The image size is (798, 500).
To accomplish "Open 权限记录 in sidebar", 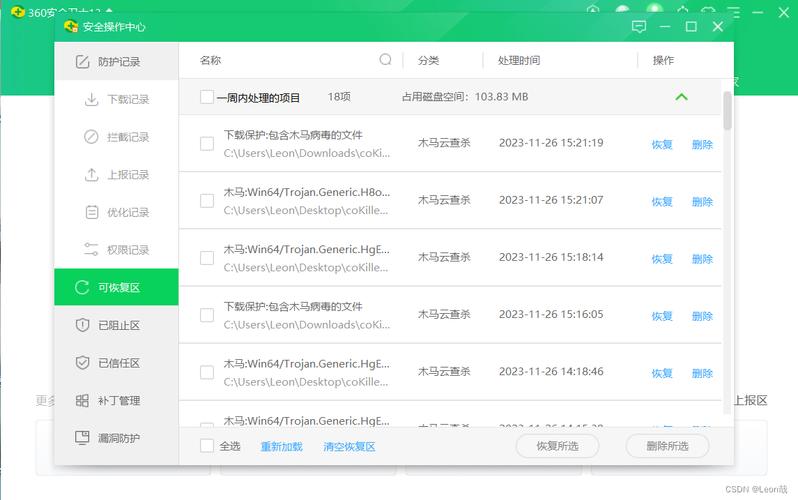I will click(x=116, y=250).
